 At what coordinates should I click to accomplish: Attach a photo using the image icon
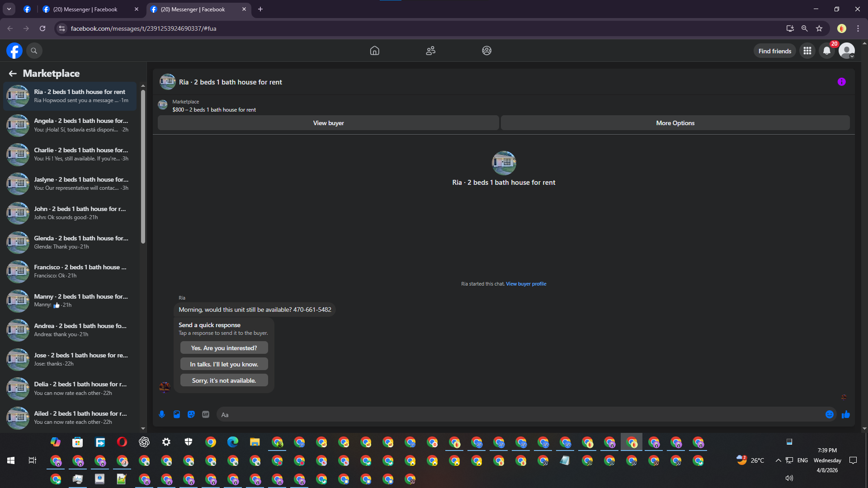[x=177, y=414]
